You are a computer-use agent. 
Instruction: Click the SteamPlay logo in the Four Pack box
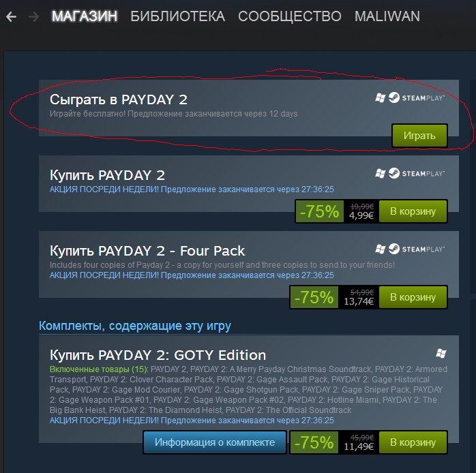[x=417, y=249]
